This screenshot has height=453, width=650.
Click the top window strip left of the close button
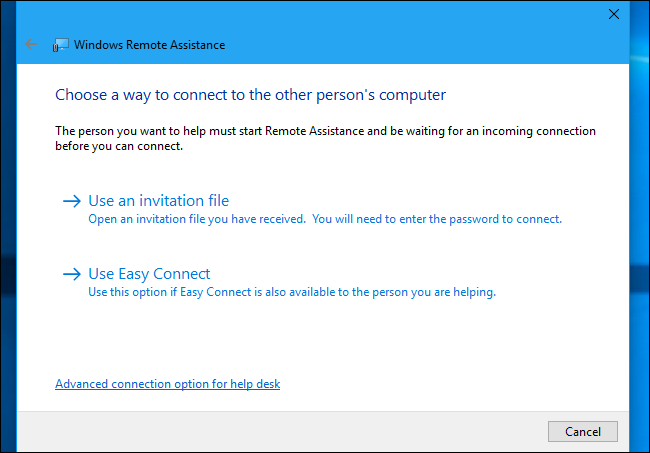coord(300,14)
